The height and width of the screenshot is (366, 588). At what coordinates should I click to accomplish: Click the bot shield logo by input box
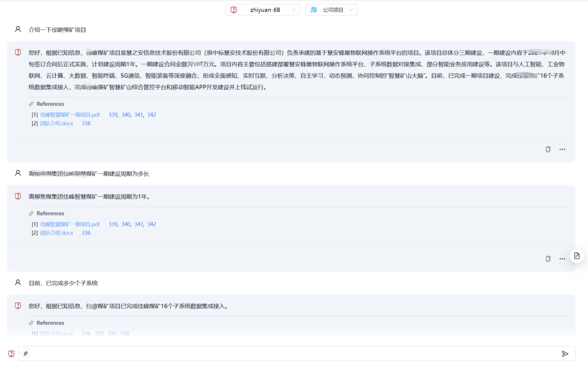pos(12,354)
